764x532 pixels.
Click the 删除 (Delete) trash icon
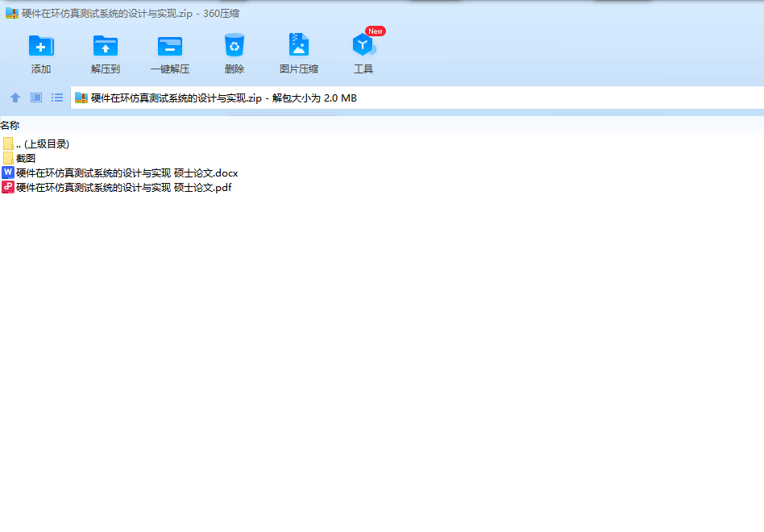pyautogui.click(x=235, y=45)
